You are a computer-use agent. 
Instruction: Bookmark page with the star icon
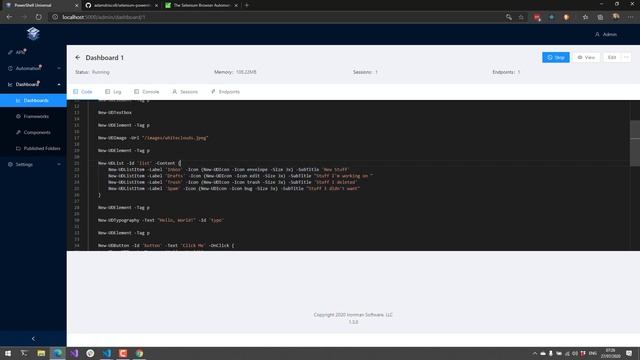(x=521, y=17)
